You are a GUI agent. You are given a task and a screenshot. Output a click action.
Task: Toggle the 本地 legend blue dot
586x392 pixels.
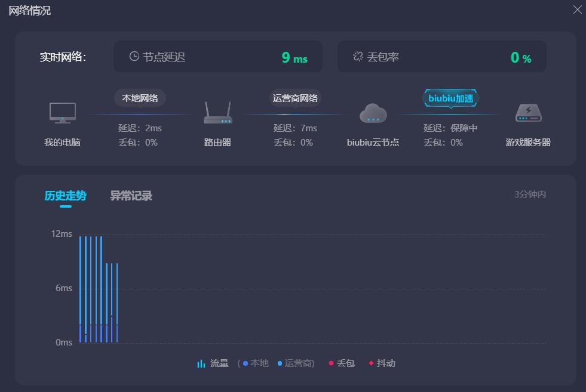pos(246,363)
